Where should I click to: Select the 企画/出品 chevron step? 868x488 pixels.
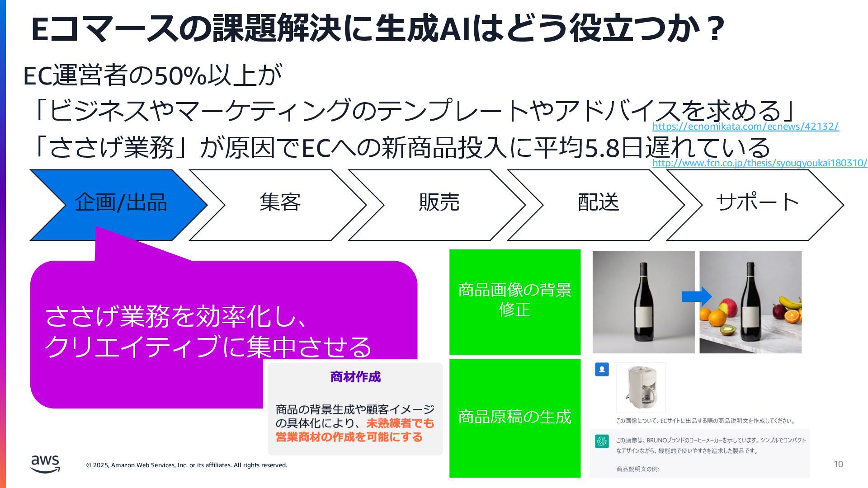click(x=118, y=205)
